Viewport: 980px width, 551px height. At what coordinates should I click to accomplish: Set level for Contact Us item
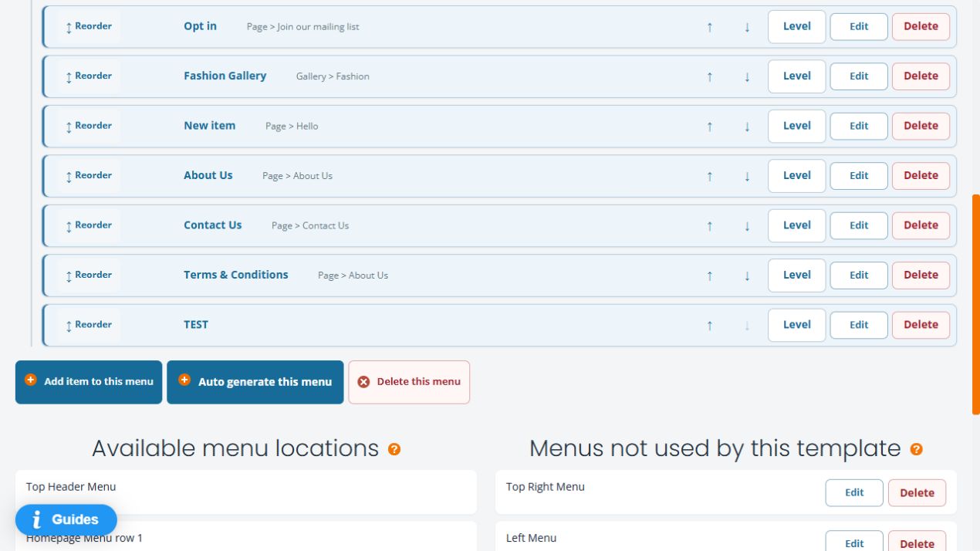pyautogui.click(x=797, y=225)
